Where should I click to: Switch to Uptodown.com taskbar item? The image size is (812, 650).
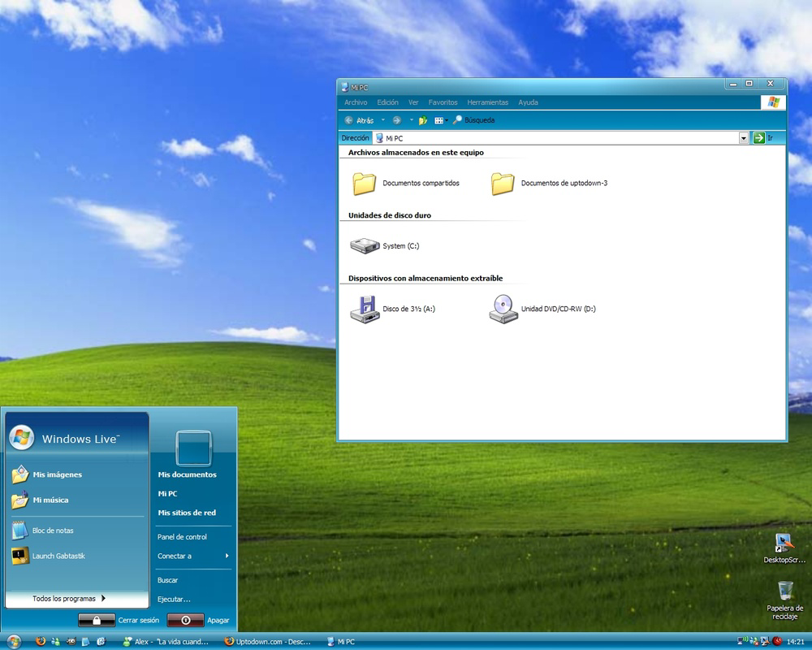(268, 641)
